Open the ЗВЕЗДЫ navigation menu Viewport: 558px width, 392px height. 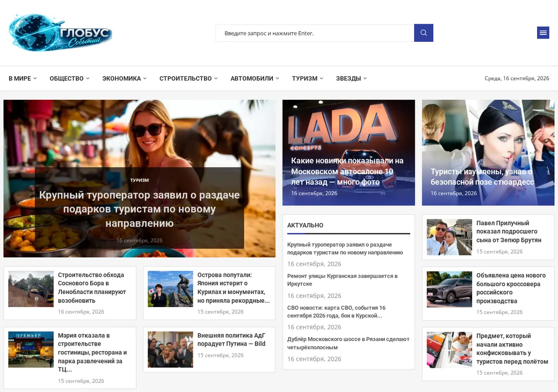(351, 78)
